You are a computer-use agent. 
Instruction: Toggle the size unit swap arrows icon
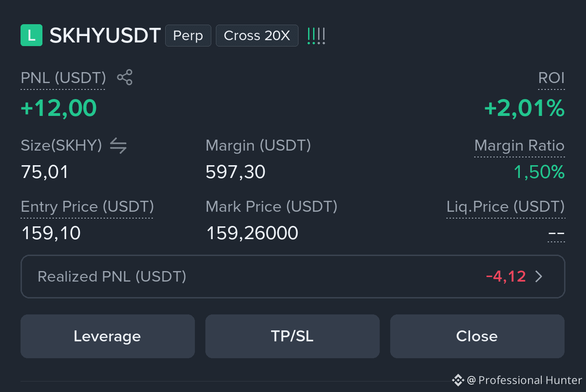tap(118, 146)
